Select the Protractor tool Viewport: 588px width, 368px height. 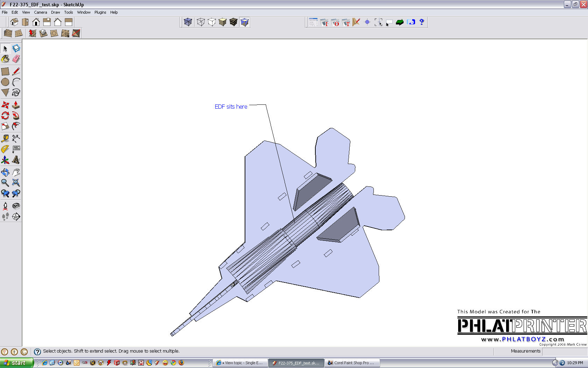point(5,149)
